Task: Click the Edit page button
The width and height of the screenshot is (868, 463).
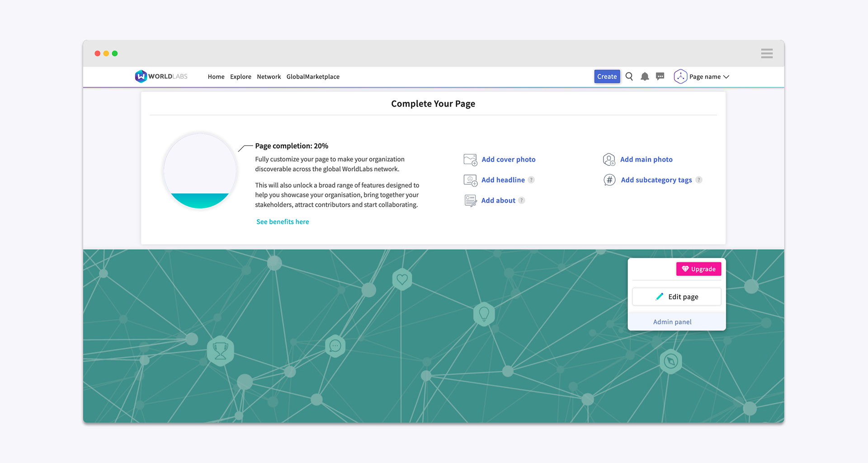Action: click(x=676, y=297)
